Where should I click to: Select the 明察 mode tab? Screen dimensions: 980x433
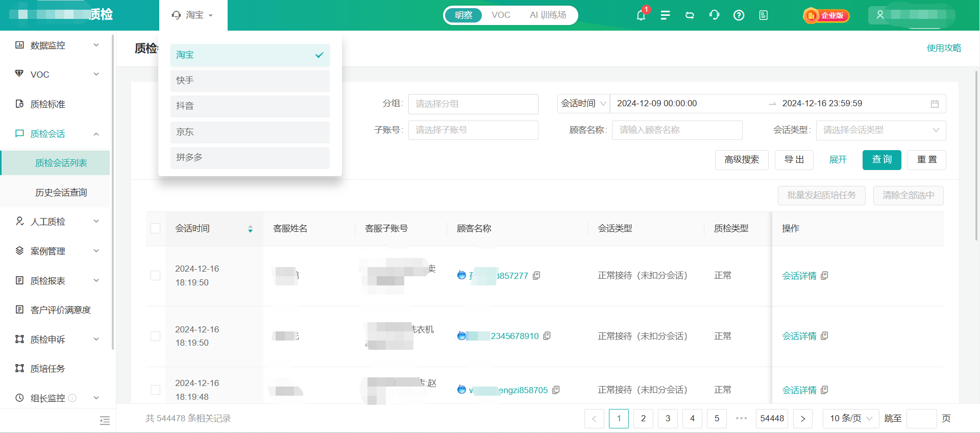[463, 15]
